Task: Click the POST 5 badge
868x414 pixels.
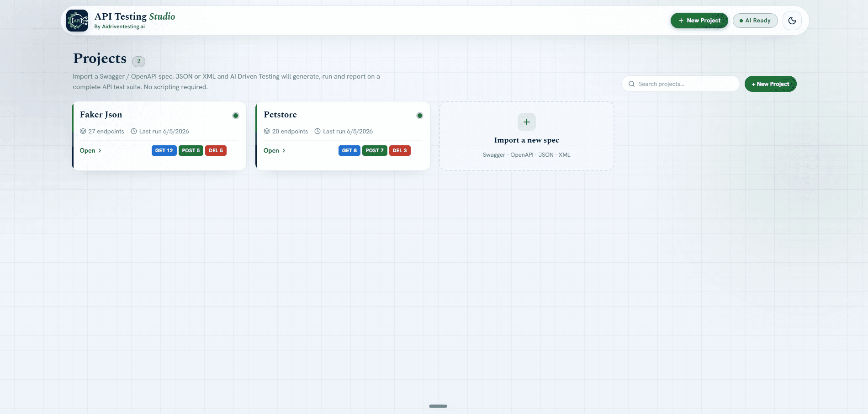Action: (x=191, y=150)
